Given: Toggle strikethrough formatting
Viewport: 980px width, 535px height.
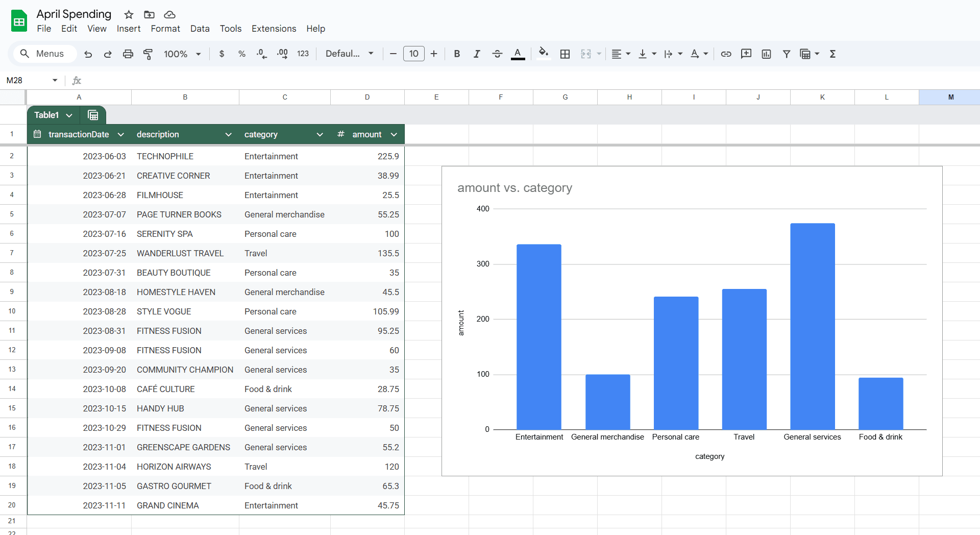Looking at the screenshot, I should (x=497, y=54).
